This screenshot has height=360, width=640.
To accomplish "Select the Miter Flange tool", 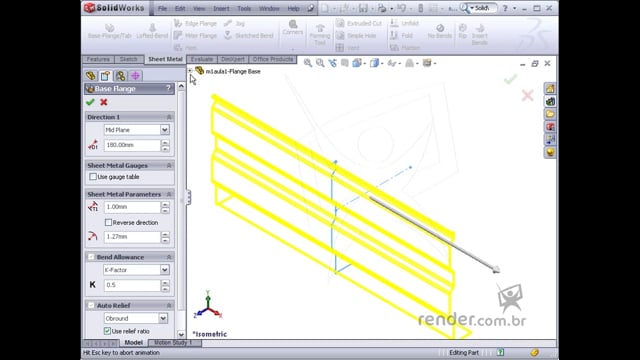I will (196, 36).
